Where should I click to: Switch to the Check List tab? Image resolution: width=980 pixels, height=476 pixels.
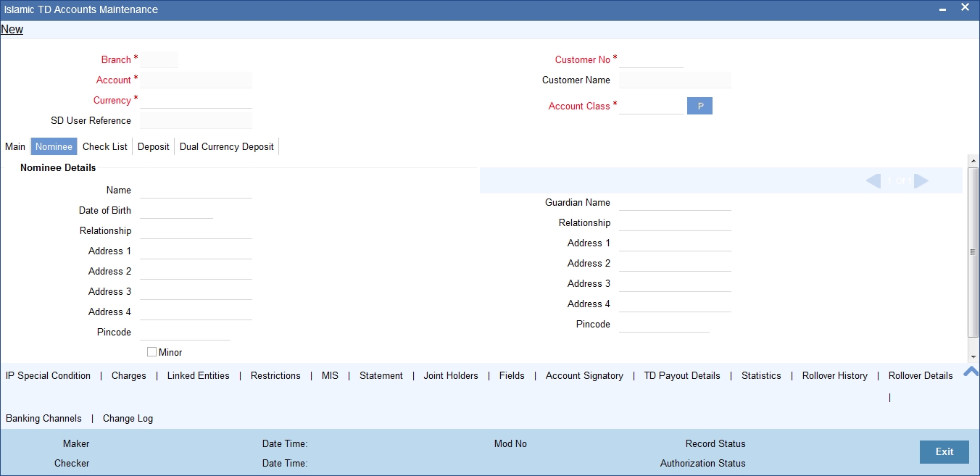(105, 146)
